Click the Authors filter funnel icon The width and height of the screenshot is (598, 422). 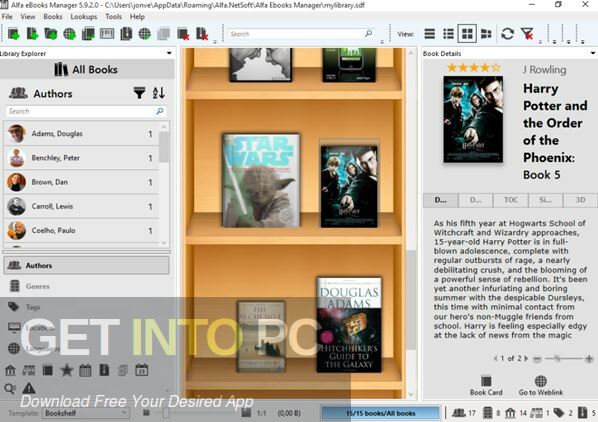pyautogui.click(x=139, y=93)
